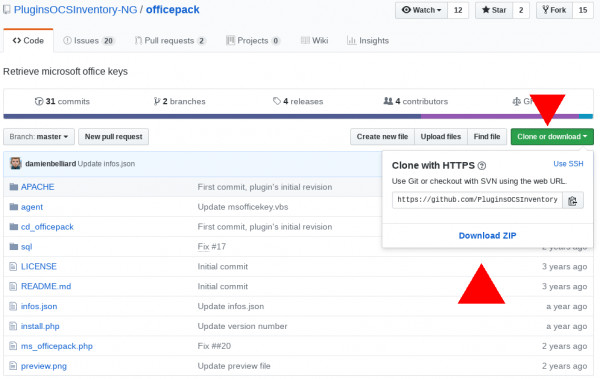Click the New pull request button

click(x=113, y=137)
